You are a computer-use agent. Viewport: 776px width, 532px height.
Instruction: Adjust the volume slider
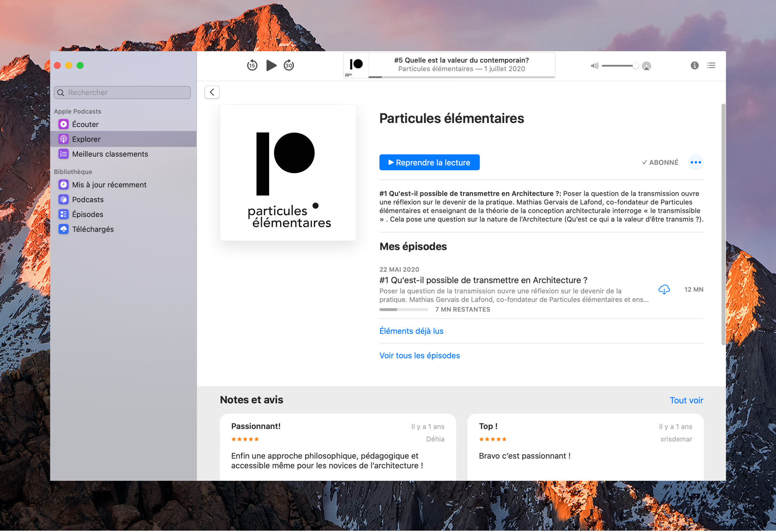click(x=620, y=66)
